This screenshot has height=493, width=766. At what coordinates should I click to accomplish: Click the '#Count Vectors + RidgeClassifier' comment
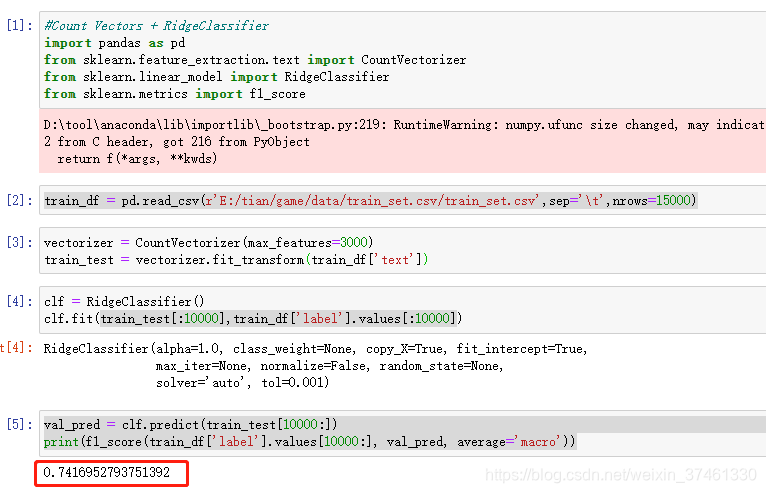pos(156,25)
